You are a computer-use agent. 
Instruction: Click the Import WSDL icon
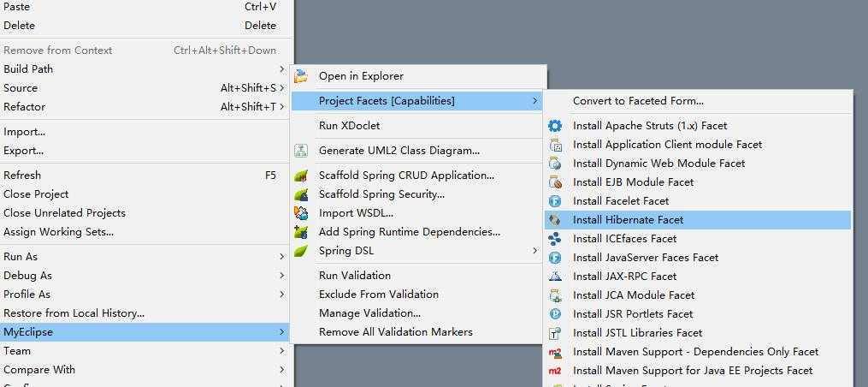300,213
